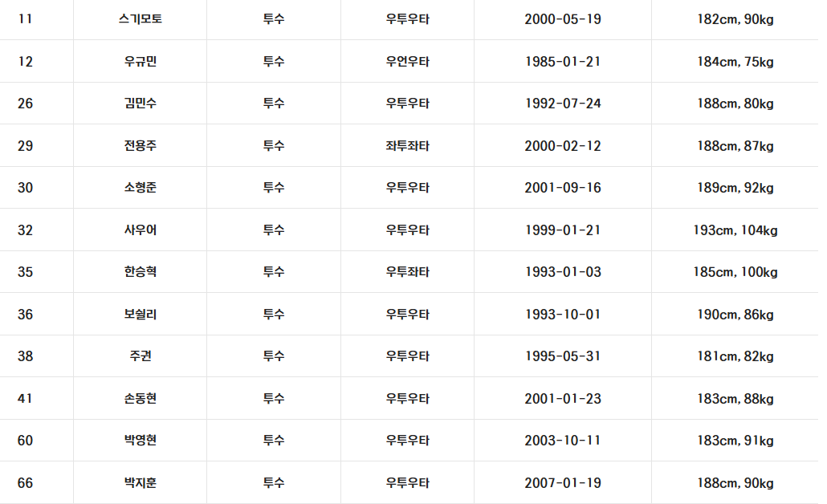
Task: Click the player name 보쉴리
Action: [140, 315]
